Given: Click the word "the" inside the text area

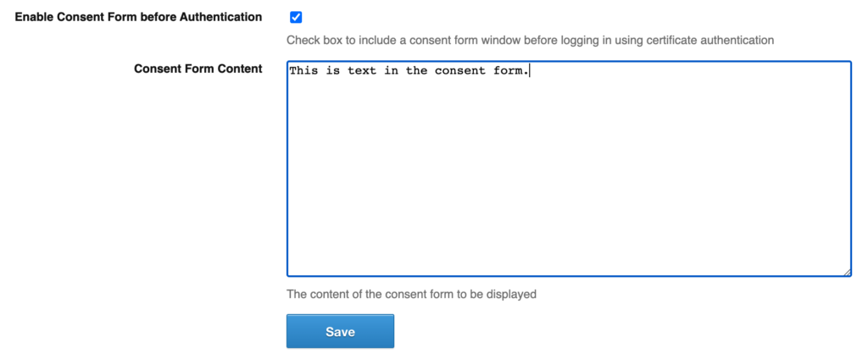Looking at the screenshot, I should coord(416,71).
